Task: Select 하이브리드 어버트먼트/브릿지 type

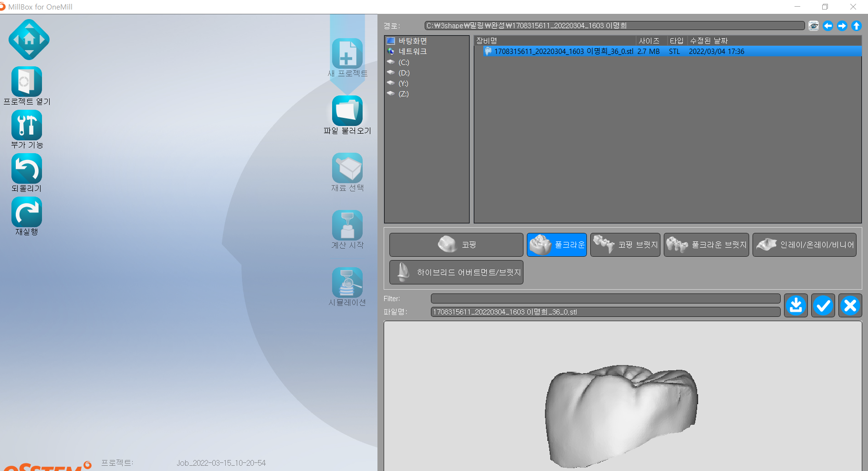Action: click(456, 272)
